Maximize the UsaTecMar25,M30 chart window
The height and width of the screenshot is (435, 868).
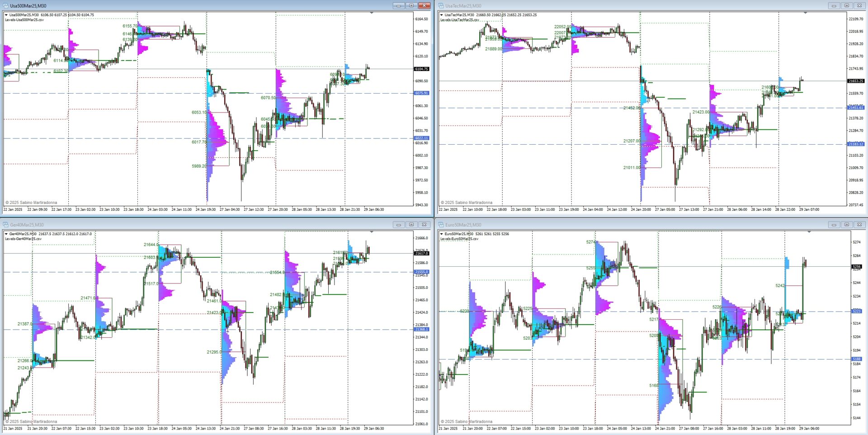(x=847, y=6)
